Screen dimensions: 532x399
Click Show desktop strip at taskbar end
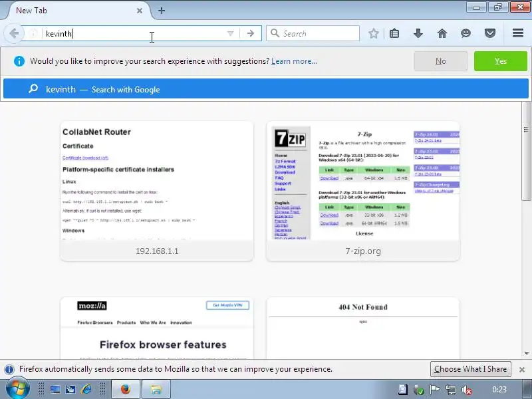527,390
